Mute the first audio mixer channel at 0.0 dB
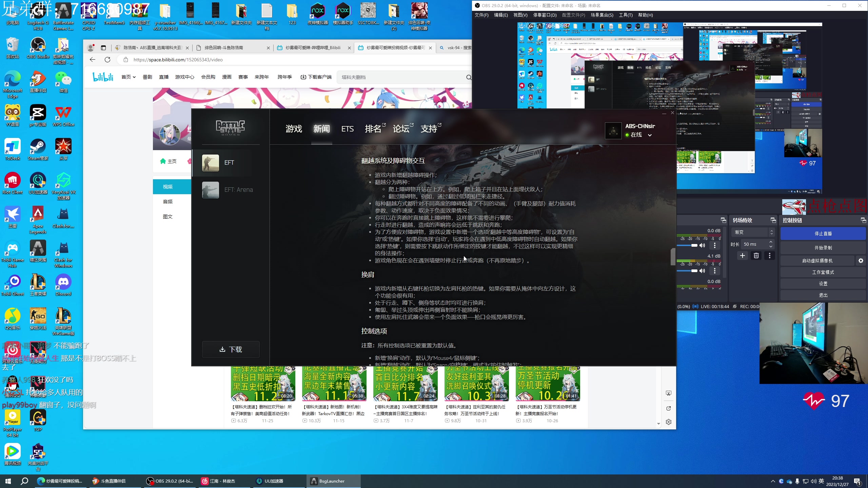This screenshot has height=488, width=868. 703,245
